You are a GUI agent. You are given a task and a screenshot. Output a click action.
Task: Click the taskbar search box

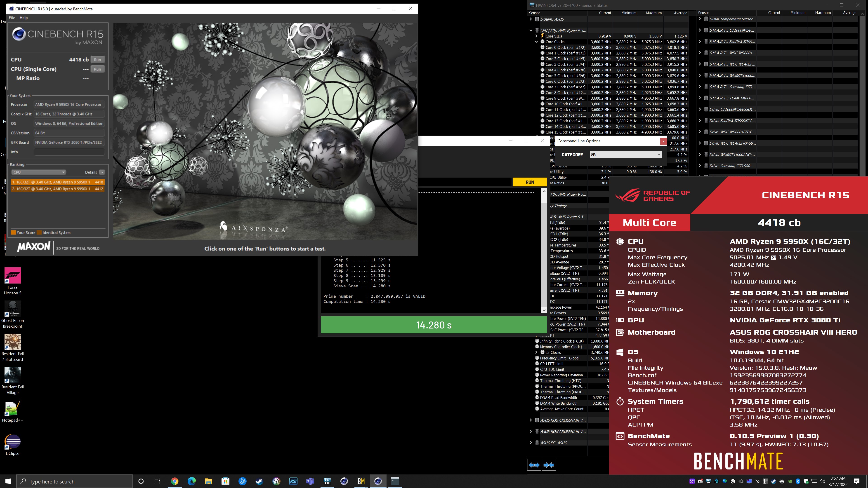pos(75,481)
